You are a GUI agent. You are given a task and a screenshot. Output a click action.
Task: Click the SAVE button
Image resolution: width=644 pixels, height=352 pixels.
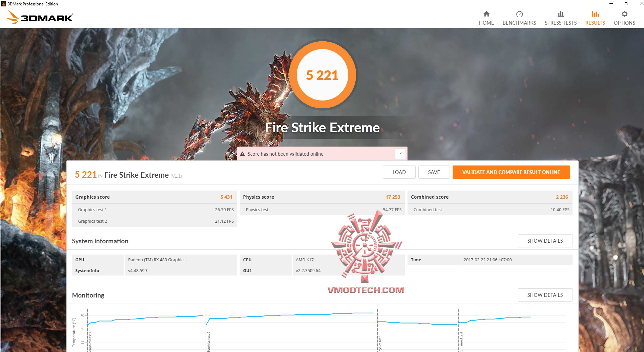(434, 172)
